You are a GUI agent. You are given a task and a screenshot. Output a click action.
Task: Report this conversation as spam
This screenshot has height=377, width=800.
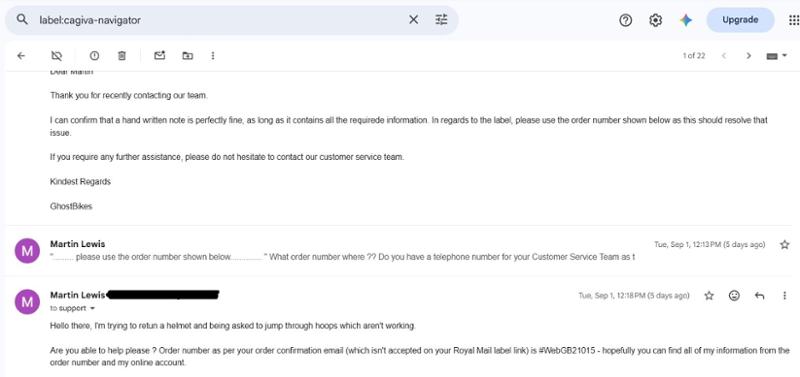click(x=94, y=56)
